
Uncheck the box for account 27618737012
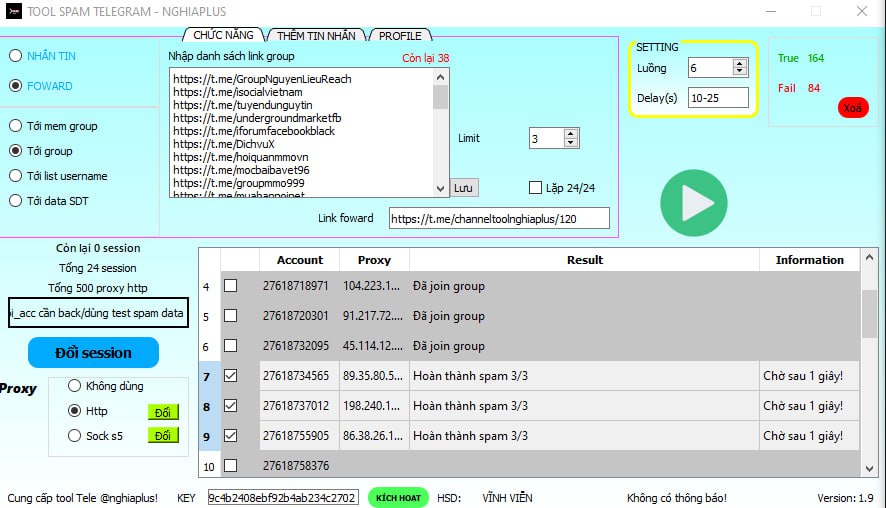230,405
